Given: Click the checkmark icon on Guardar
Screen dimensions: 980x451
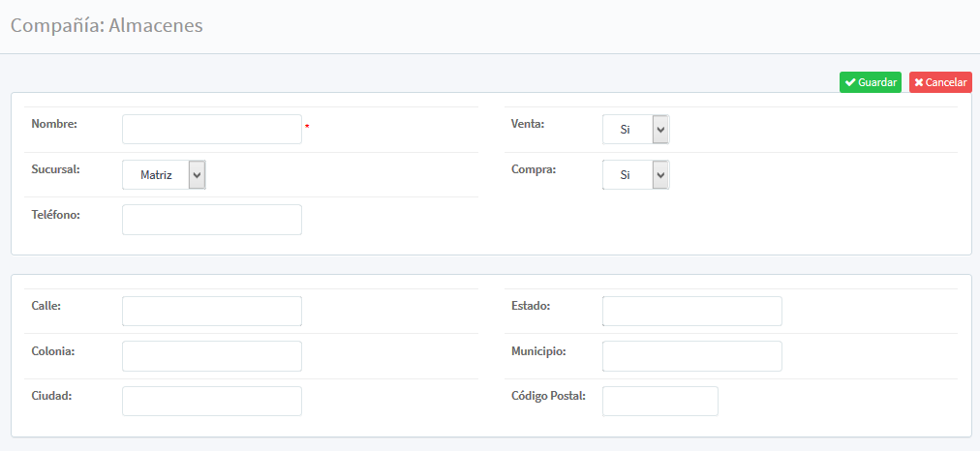Looking at the screenshot, I should pyautogui.click(x=850, y=83).
